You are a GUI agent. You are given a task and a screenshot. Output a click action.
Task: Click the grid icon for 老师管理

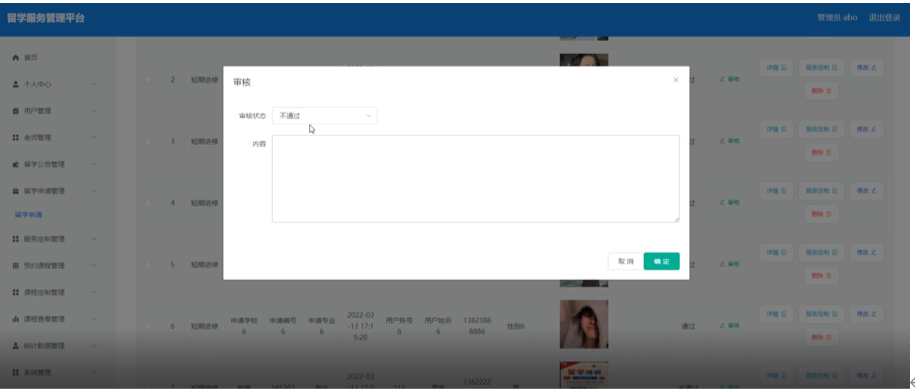click(16, 138)
